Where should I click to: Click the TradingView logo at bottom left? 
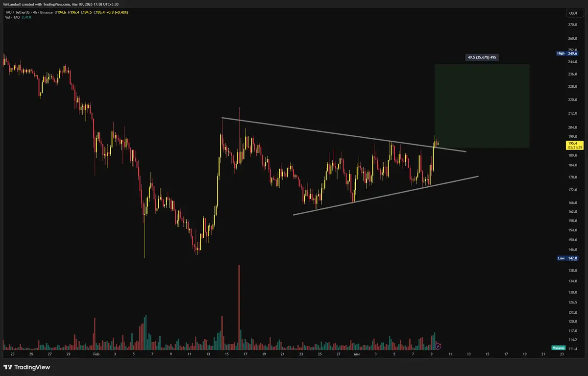27,367
